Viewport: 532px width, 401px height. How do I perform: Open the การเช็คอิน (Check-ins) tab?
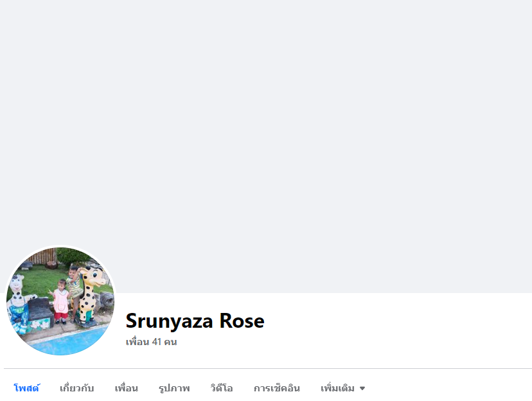(277, 388)
